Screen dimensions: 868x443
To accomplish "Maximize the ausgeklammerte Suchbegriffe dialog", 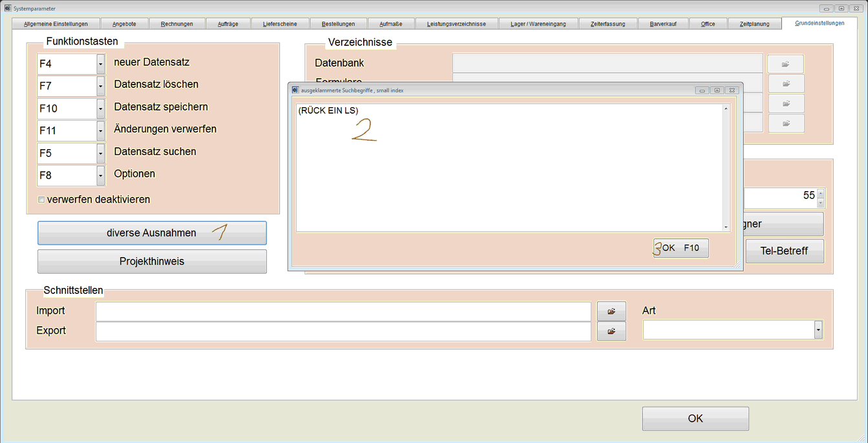I will (x=717, y=90).
